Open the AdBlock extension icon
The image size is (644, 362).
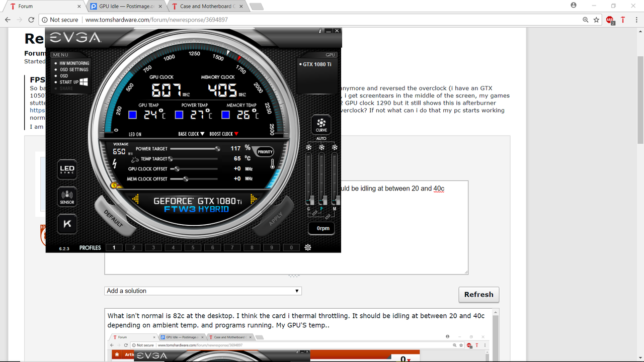tap(610, 20)
